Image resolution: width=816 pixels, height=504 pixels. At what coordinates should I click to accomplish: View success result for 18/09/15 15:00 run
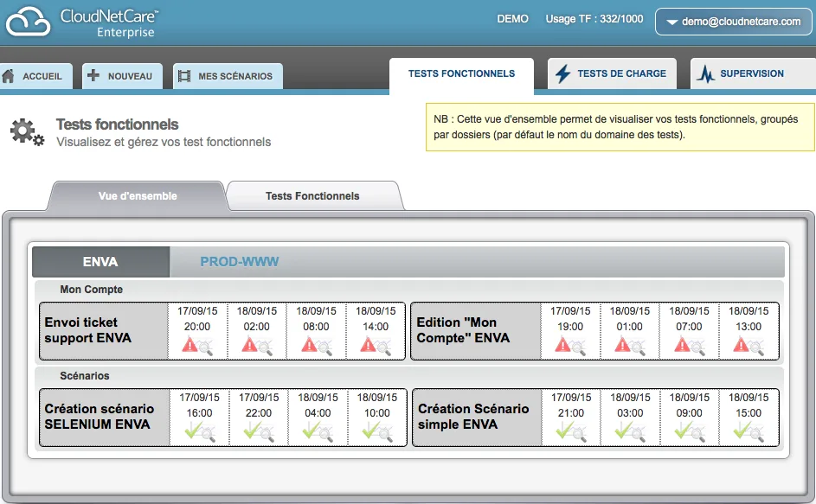point(749,431)
